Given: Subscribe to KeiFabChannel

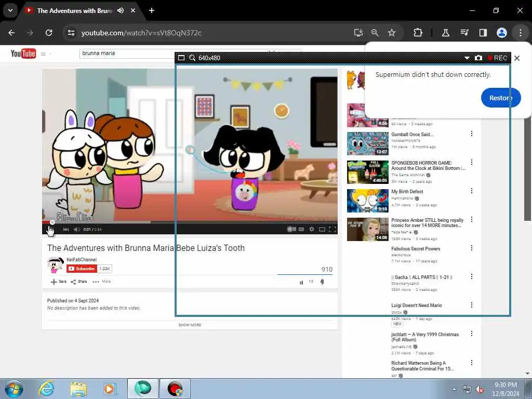Looking at the screenshot, I should click(82, 269).
